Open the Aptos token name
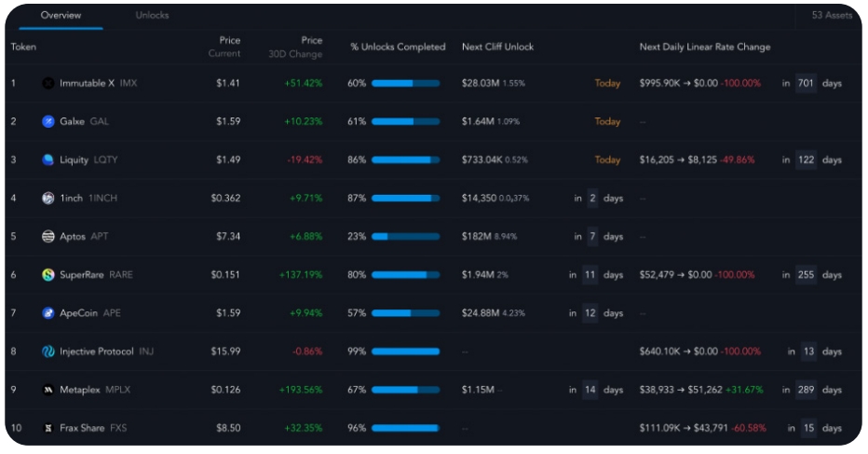The image size is (868, 454). click(73, 236)
